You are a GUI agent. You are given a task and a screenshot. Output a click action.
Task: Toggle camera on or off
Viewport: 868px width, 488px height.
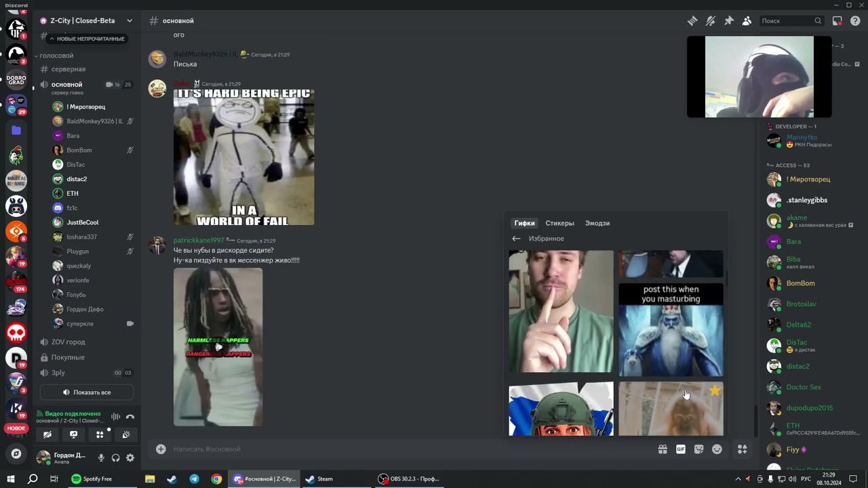click(x=47, y=434)
